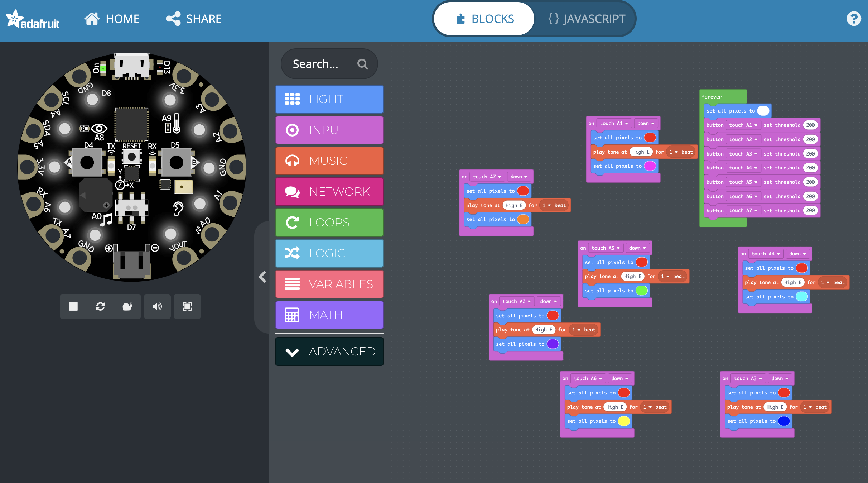Click the SHARE button
This screenshot has height=483, width=868.
(194, 19)
